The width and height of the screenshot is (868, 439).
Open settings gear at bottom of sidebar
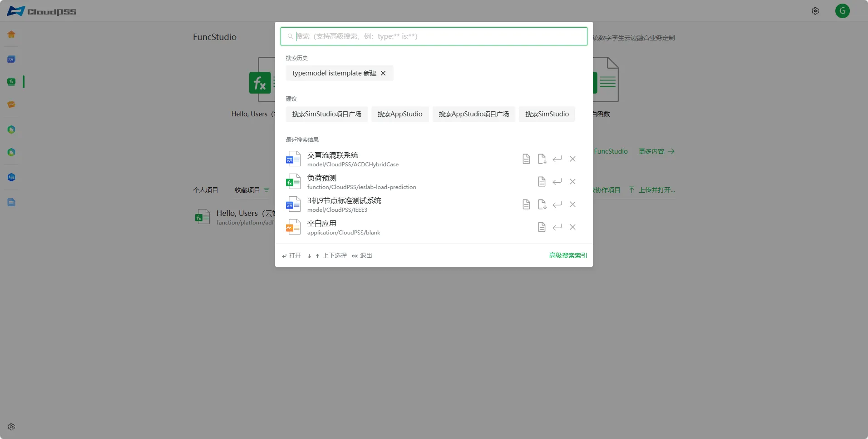coord(11,427)
